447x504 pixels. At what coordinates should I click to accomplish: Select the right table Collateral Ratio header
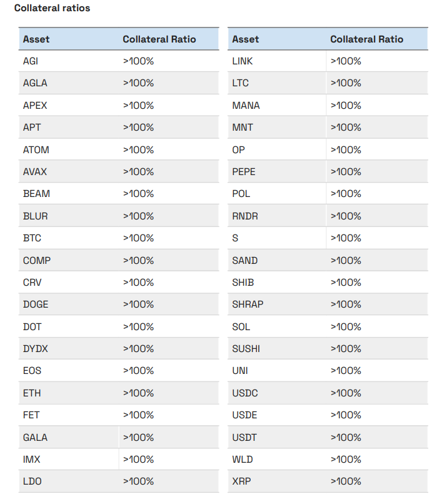(366, 39)
